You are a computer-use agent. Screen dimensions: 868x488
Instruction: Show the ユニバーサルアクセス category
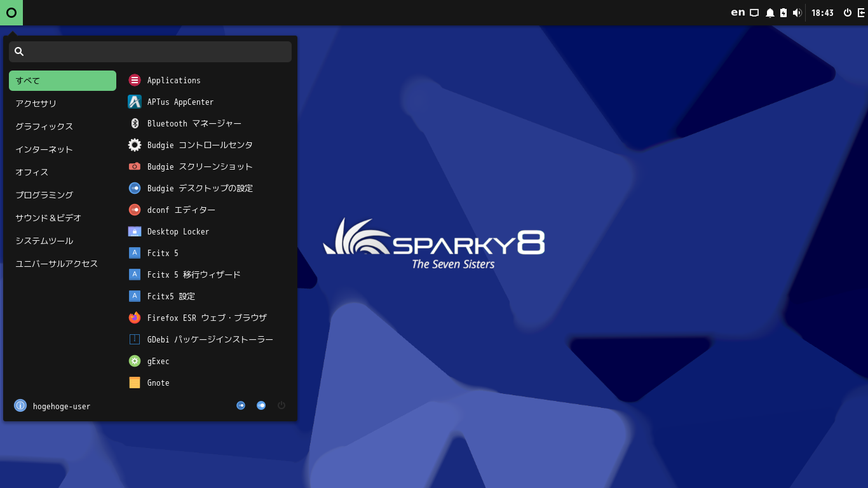pos(62,264)
